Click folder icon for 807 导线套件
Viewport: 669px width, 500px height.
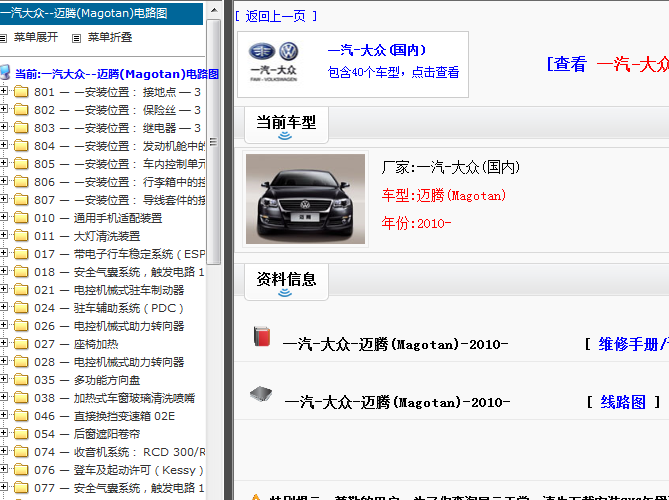(21, 200)
